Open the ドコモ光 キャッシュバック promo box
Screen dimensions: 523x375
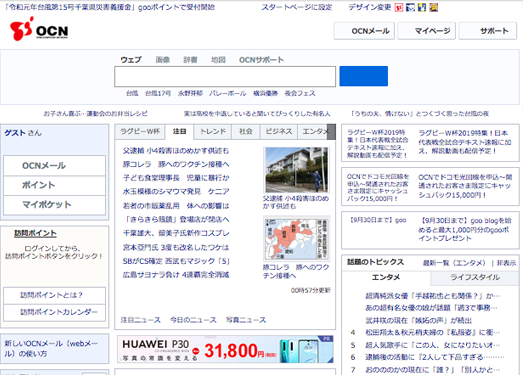430,187
